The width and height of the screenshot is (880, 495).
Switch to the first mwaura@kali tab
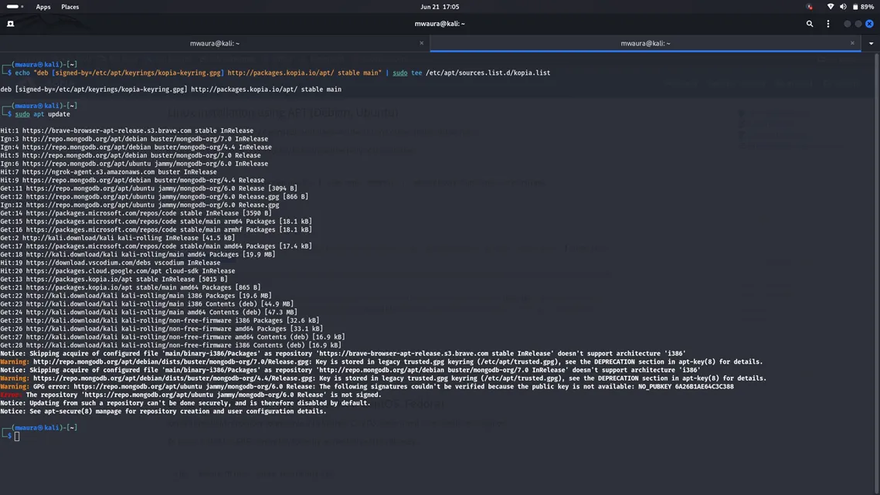(x=214, y=43)
